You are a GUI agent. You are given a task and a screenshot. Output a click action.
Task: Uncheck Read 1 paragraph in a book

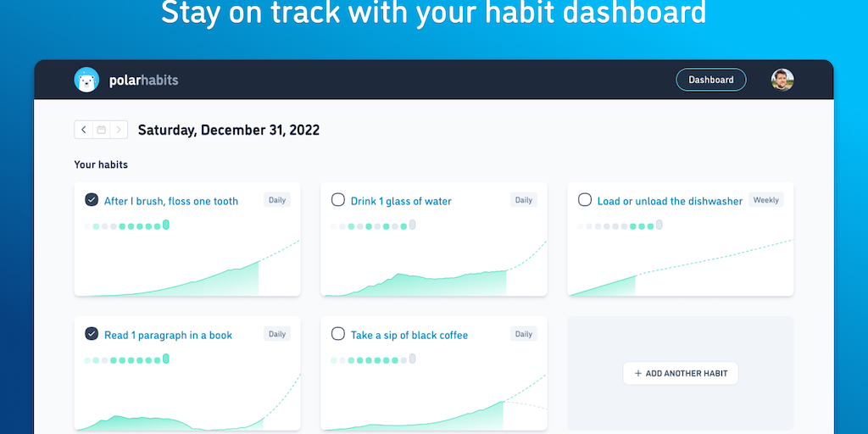[92, 334]
